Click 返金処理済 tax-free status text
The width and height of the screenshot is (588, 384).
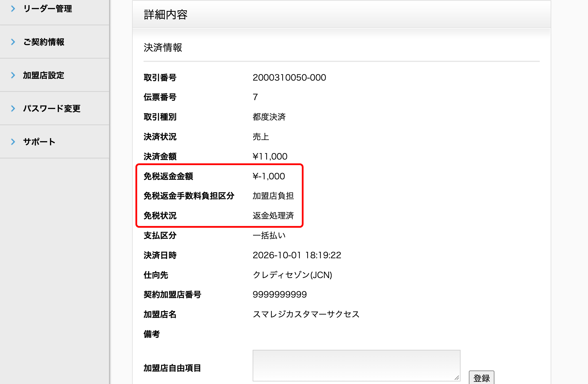pyautogui.click(x=273, y=216)
